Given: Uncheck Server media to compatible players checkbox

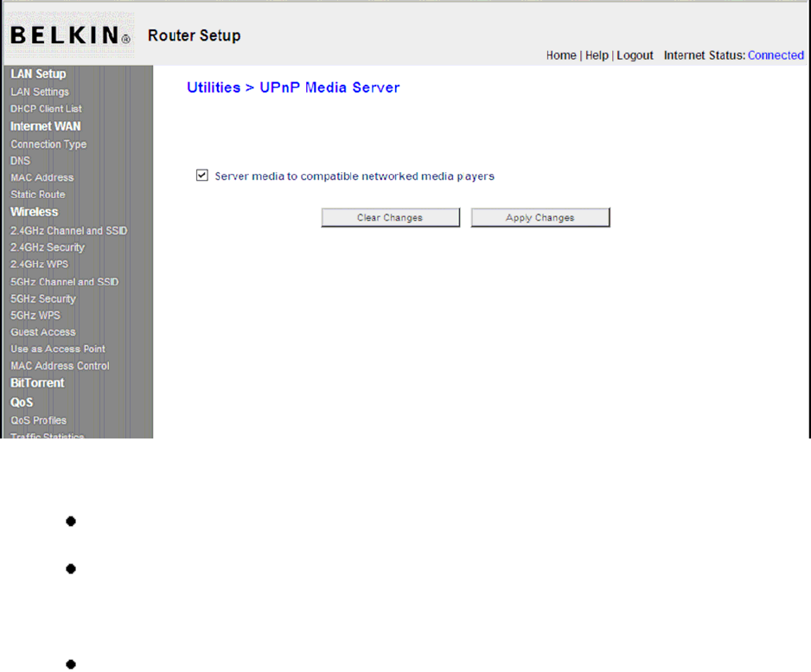Looking at the screenshot, I should (x=201, y=176).
